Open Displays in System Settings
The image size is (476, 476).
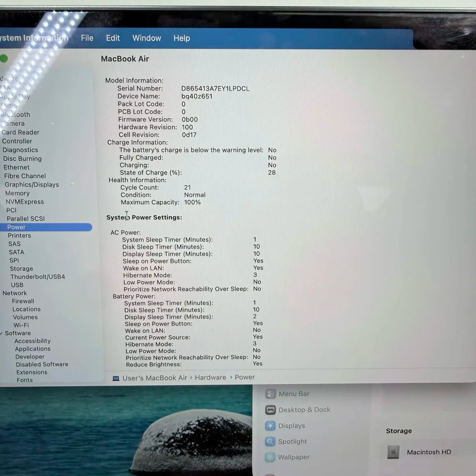click(x=292, y=426)
